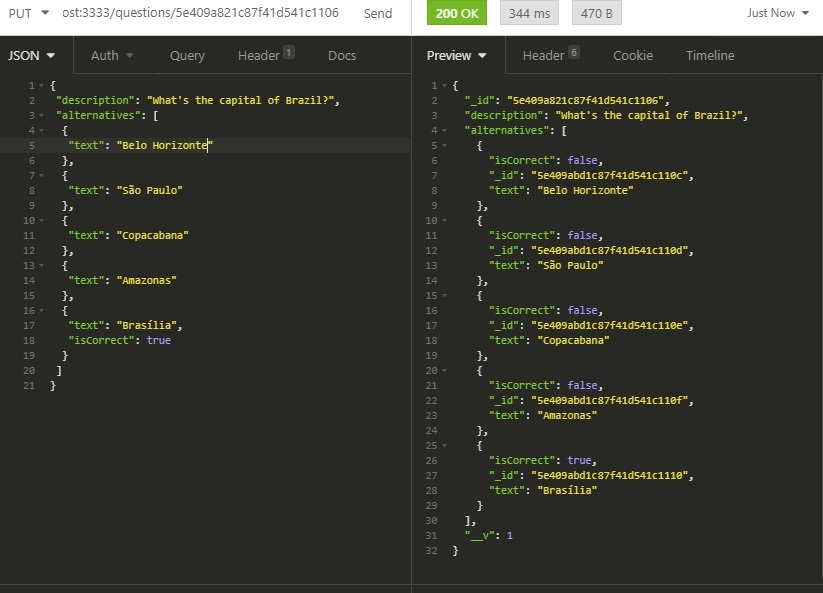This screenshot has width=823, height=593.
Task: Click response id ending in 110e
Action: (x=609, y=325)
